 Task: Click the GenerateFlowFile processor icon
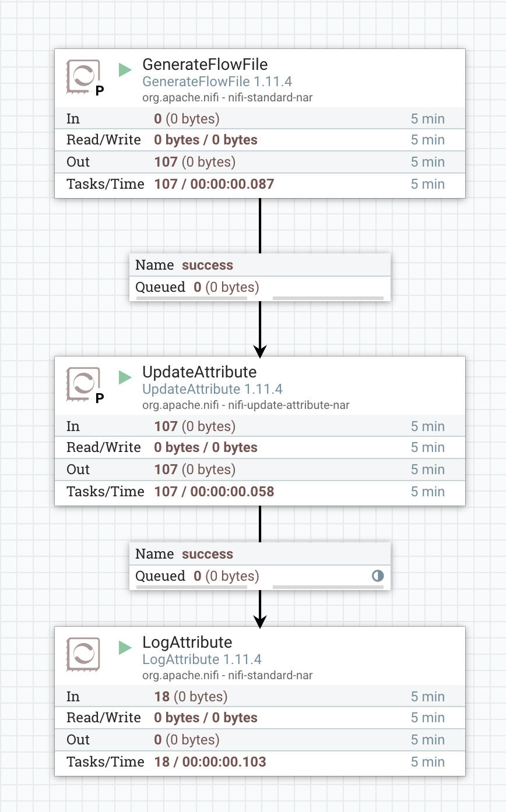tap(83, 76)
